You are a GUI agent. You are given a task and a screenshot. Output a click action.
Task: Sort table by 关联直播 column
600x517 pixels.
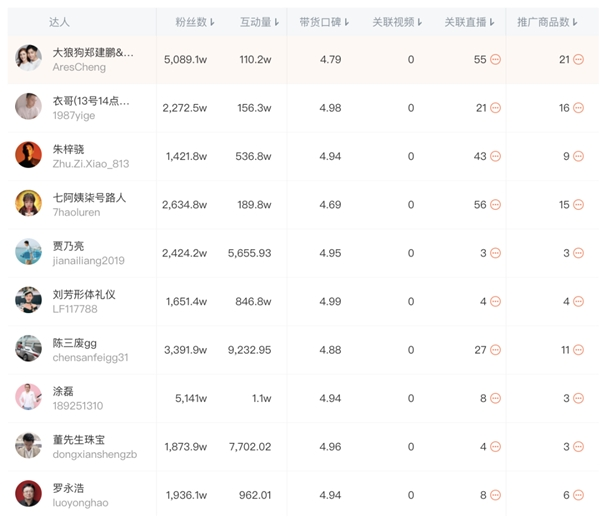(x=469, y=22)
